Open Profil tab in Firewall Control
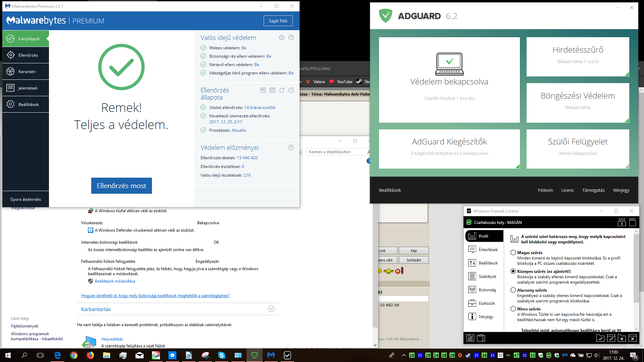The width and height of the screenshot is (644, 362). tap(484, 236)
